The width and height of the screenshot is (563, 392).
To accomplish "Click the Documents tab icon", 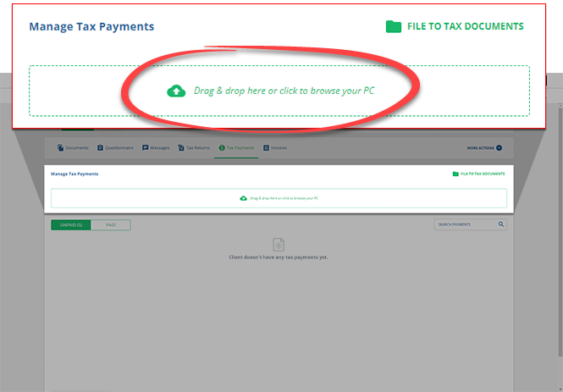I will point(61,147).
